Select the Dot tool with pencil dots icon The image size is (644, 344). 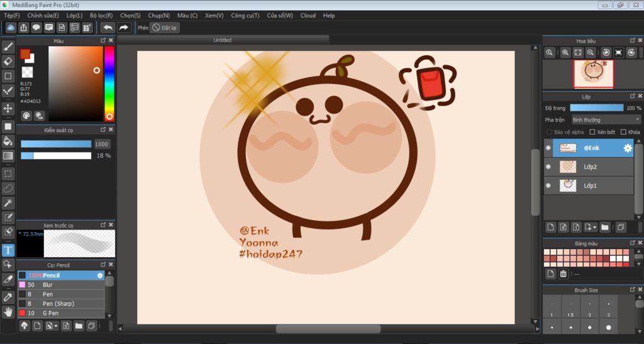click(8, 91)
